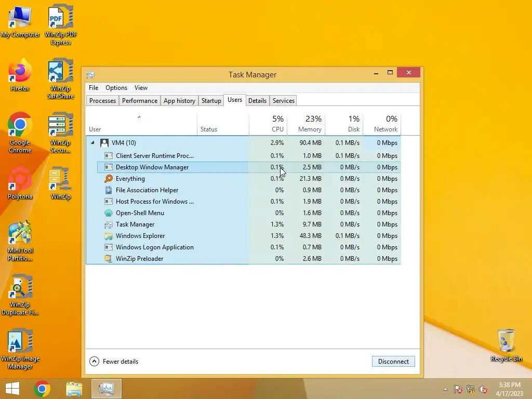Sort by the Status column header

coord(223,125)
